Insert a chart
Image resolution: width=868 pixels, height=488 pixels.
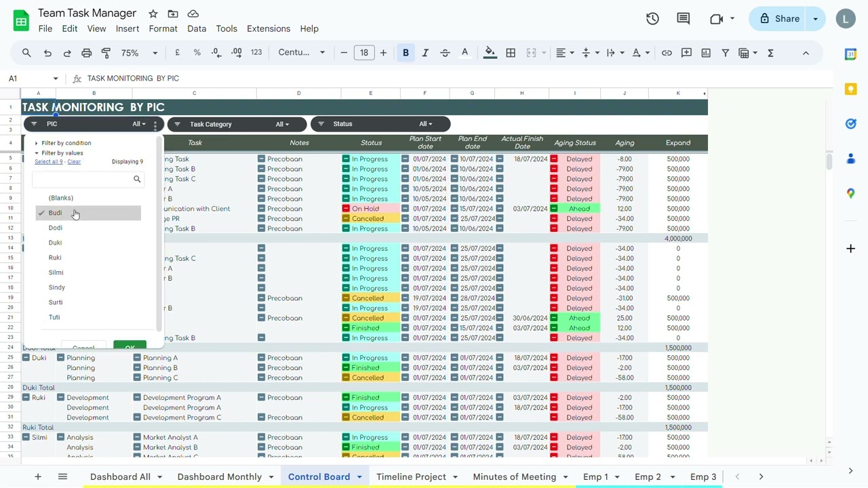(x=706, y=53)
